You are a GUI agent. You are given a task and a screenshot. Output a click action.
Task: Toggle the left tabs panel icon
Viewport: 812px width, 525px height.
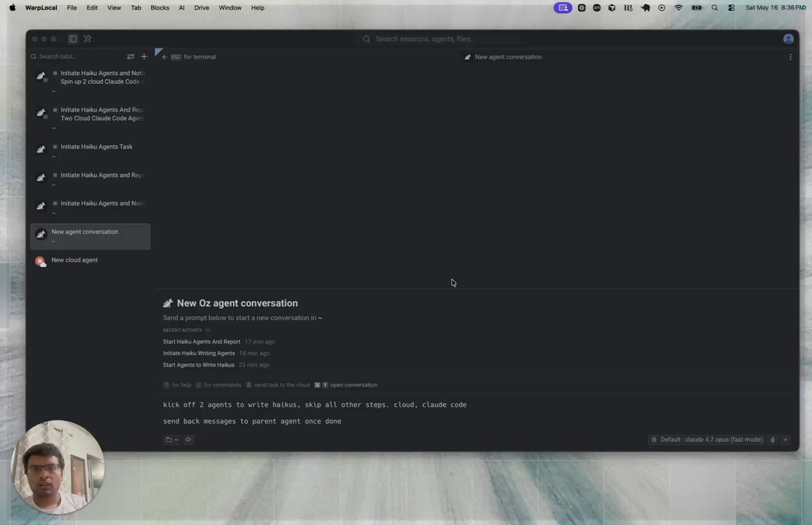point(73,39)
